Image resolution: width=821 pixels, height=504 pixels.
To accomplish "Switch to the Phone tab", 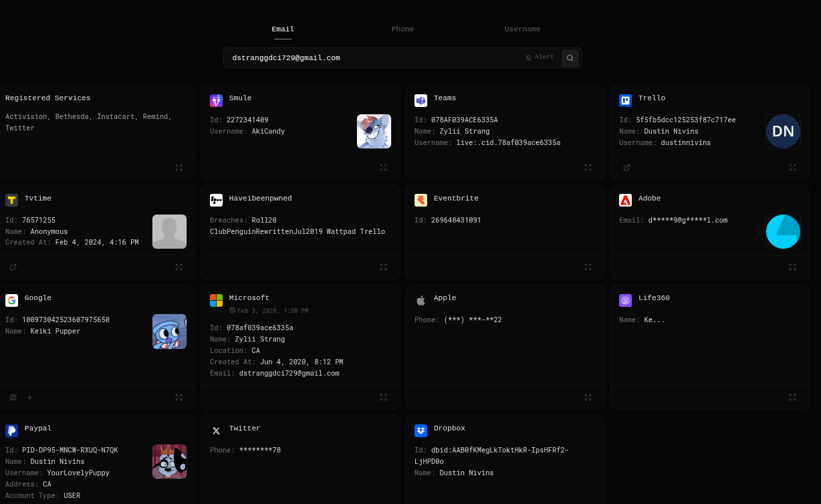I will click(402, 29).
